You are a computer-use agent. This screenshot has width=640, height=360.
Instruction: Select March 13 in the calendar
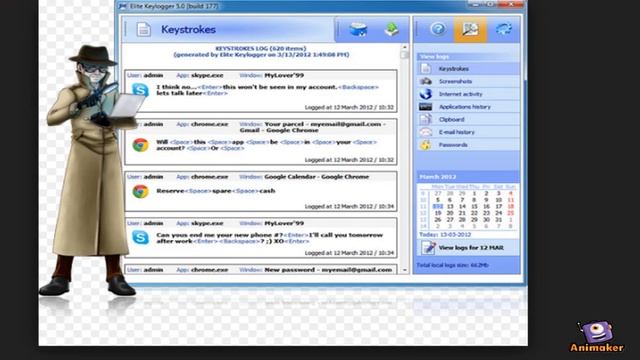(450, 207)
